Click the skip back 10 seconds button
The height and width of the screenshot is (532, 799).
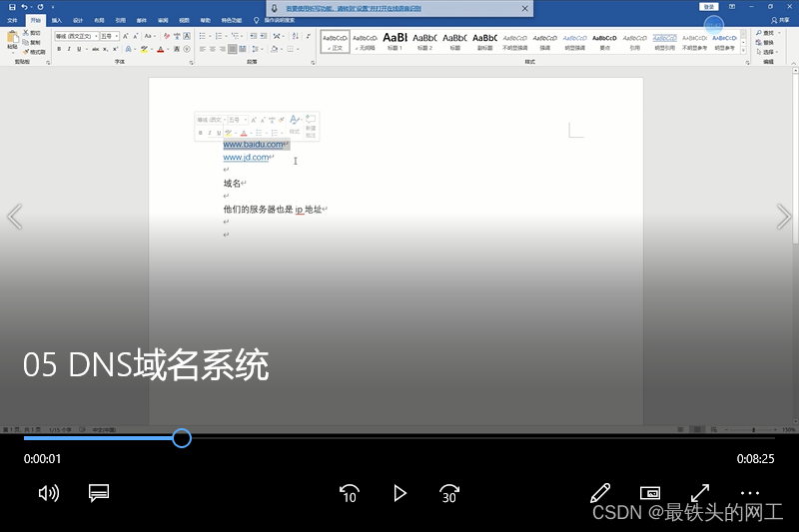(x=350, y=493)
